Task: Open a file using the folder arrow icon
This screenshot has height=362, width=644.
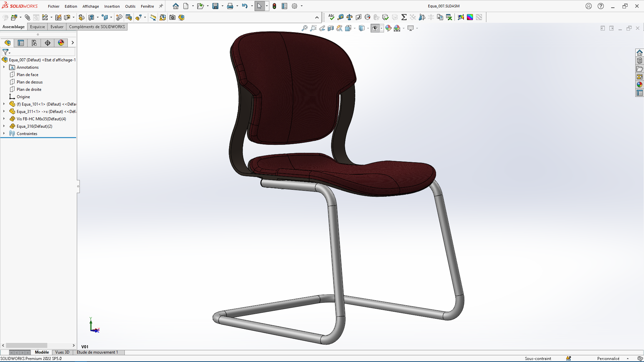Action: coord(200,6)
